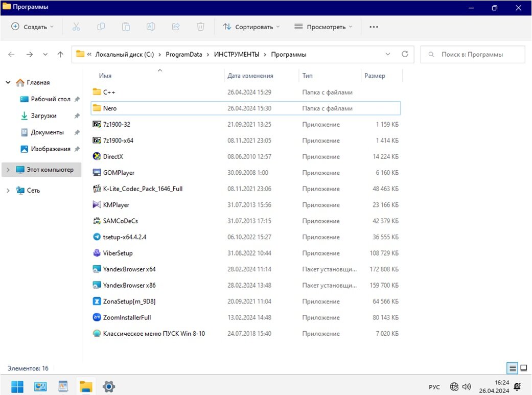This screenshot has height=395, width=532.
Task: Click the Paste clipboard icon
Action: coord(126,27)
